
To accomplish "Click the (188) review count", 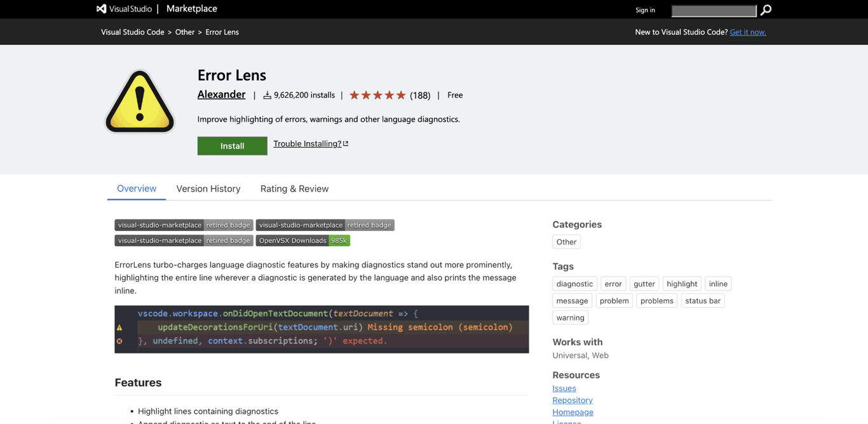I will 420,95.
